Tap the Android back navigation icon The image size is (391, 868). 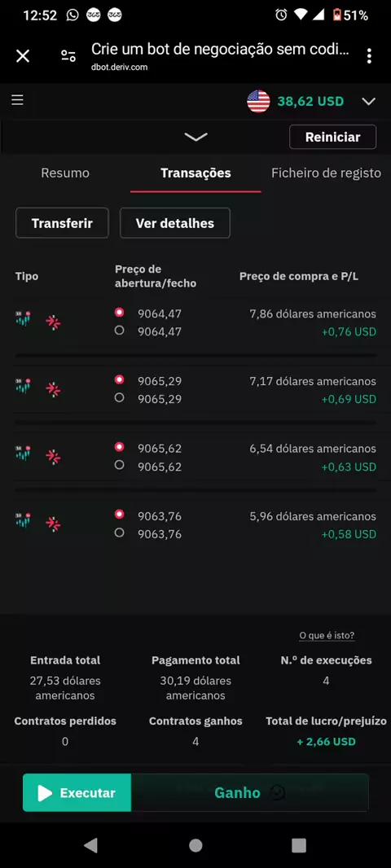tap(91, 844)
